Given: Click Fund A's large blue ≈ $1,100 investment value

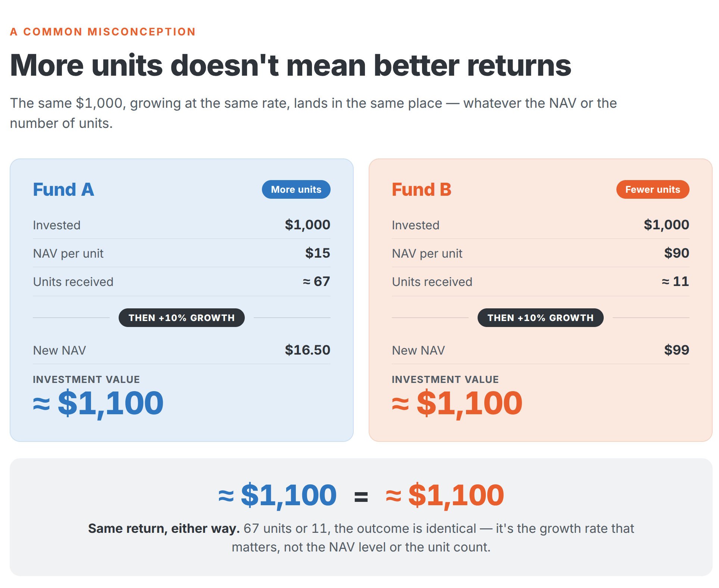Looking at the screenshot, I should [x=98, y=403].
